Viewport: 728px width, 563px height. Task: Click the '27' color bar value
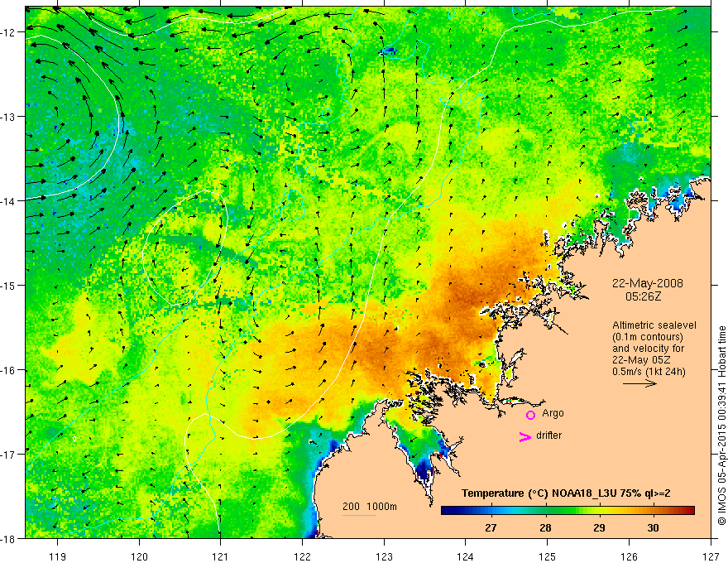491,527
